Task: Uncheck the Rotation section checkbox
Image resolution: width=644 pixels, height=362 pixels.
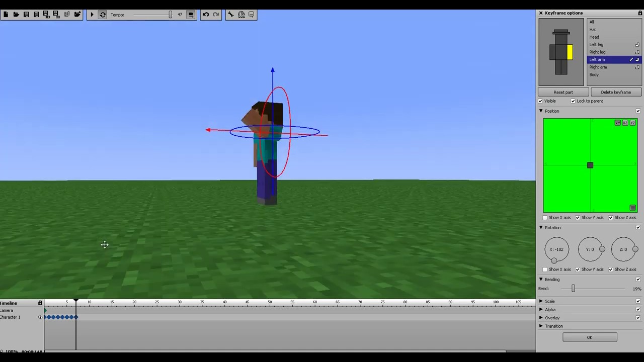Action: point(638,228)
